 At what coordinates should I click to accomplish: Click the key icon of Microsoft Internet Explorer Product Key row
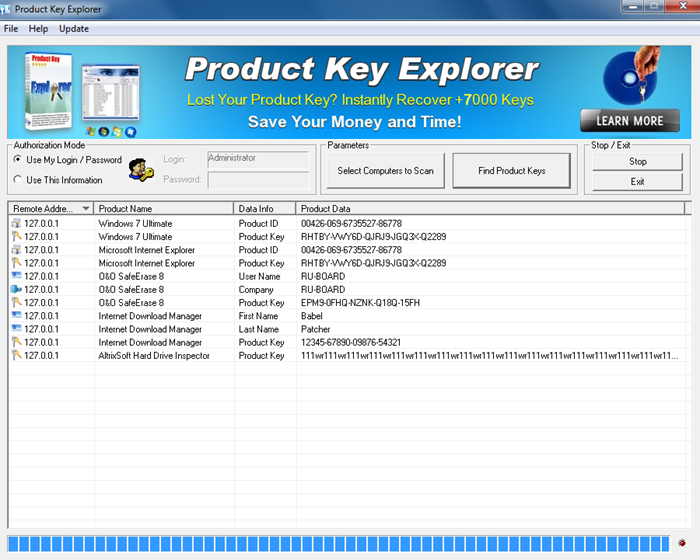[16, 263]
